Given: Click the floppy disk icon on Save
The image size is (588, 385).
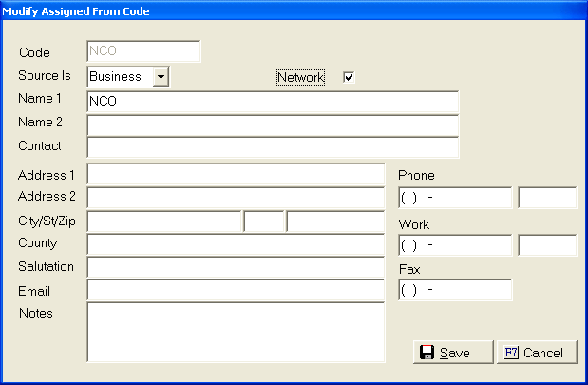Looking at the screenshot, I should 427,353.
